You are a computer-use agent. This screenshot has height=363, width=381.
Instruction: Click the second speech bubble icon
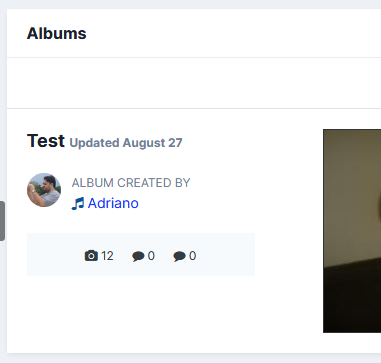179,256
